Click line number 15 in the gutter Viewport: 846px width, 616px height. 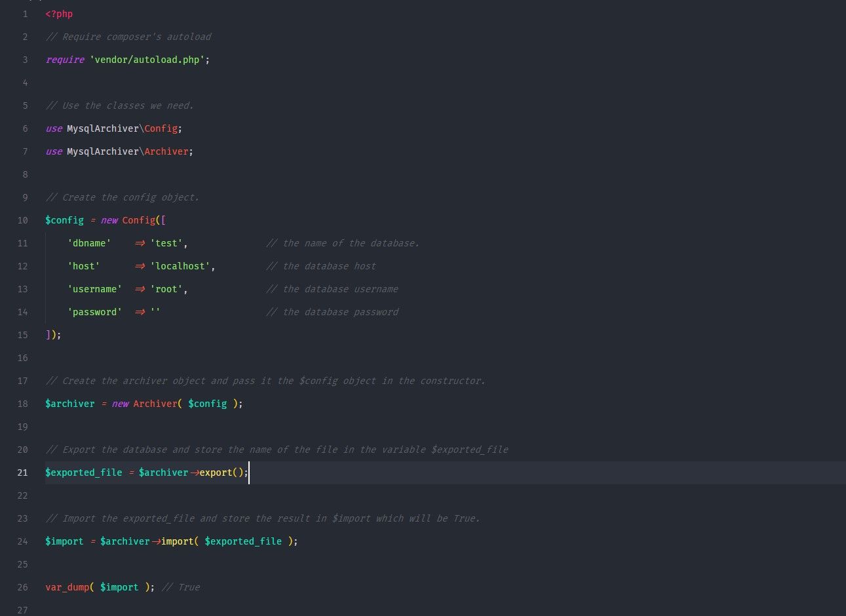pyautogui.click(x=23, y=335)
